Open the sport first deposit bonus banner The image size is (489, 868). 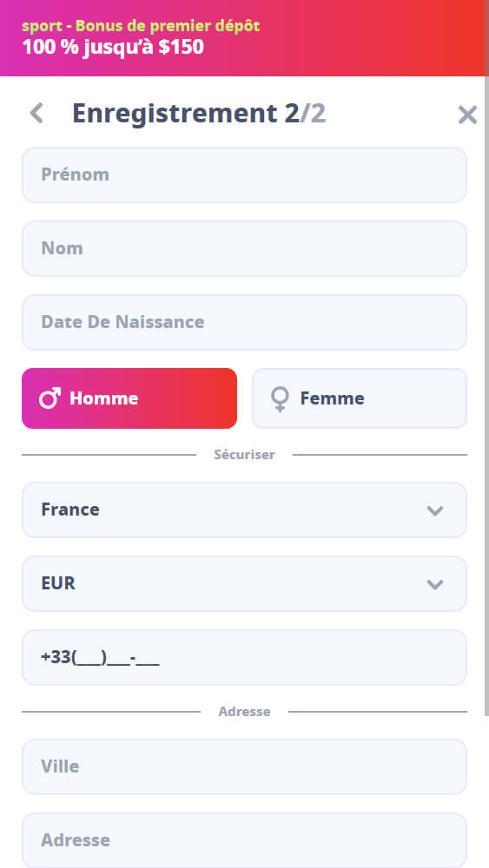click(x=244, y=38)
